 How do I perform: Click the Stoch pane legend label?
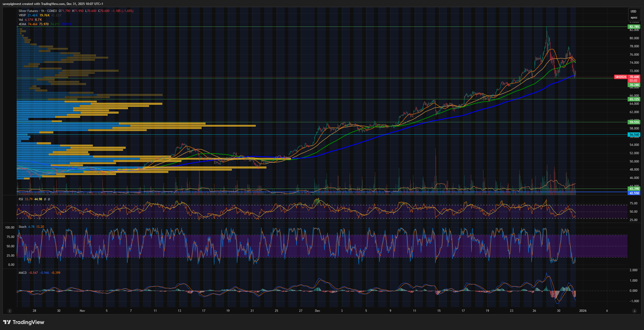pos(22,227)
